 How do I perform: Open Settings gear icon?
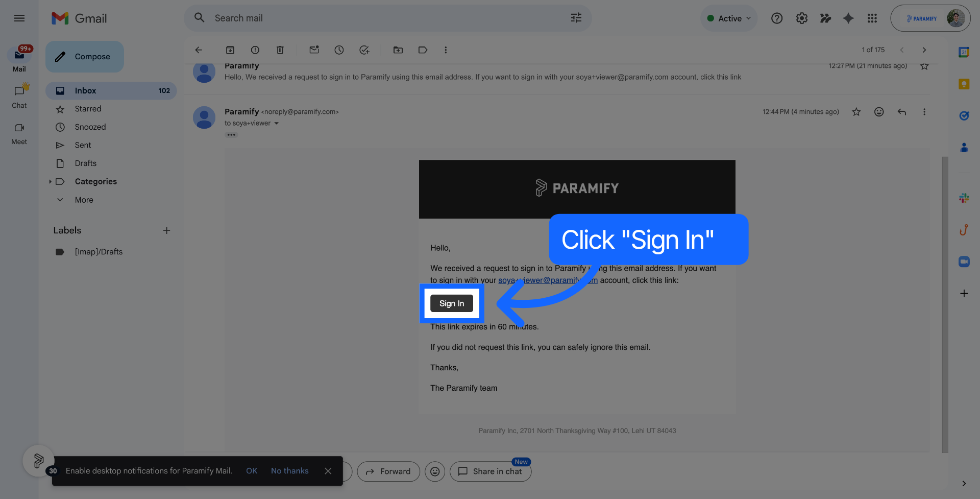801,18
